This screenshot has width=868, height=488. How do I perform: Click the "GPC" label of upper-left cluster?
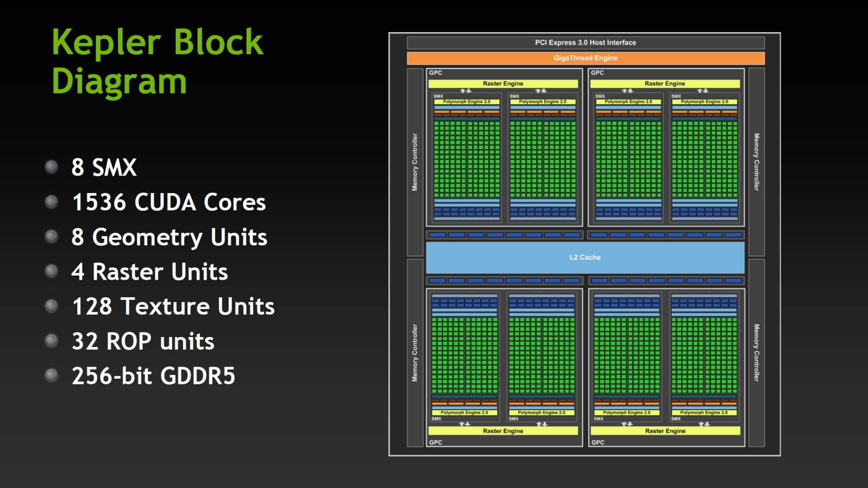coord(436,73)
